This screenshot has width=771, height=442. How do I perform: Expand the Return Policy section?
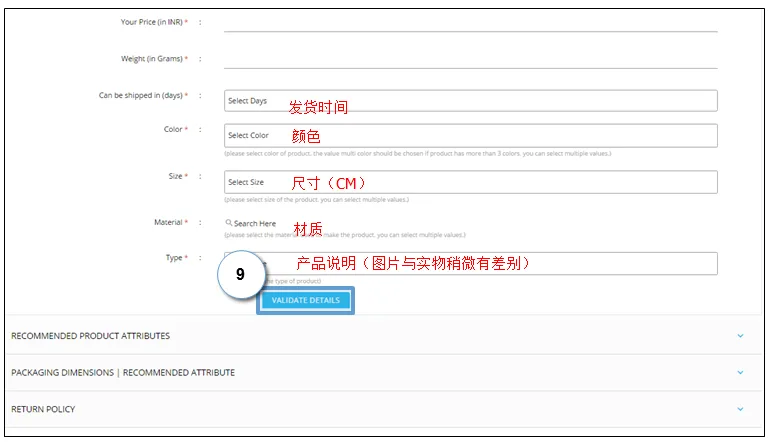(x=384, y=409)
